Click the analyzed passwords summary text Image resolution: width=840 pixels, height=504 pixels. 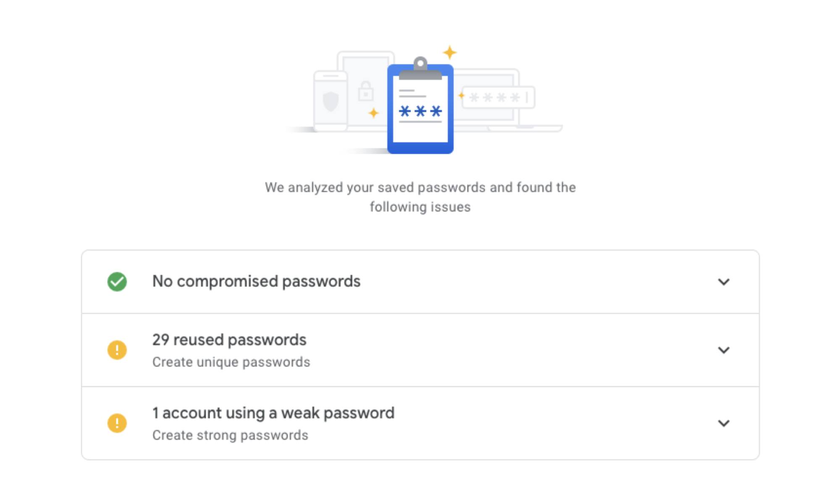(x=420, y=197)
